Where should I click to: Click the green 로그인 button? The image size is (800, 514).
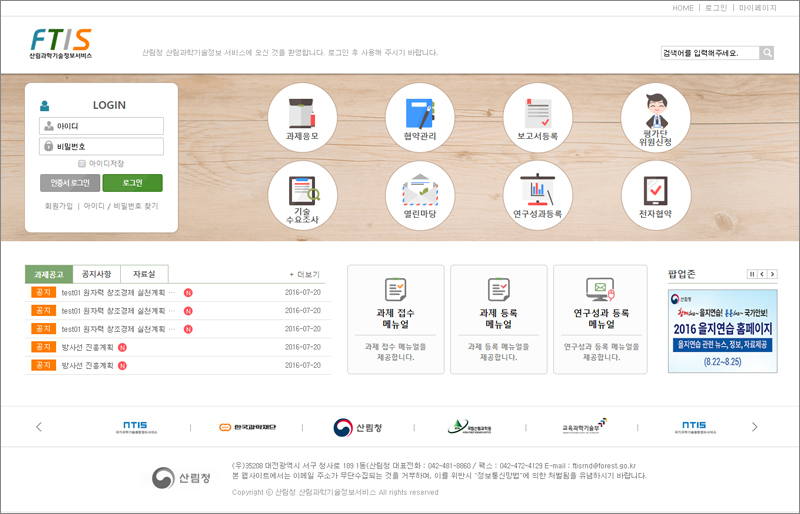(x=132, y=183)
